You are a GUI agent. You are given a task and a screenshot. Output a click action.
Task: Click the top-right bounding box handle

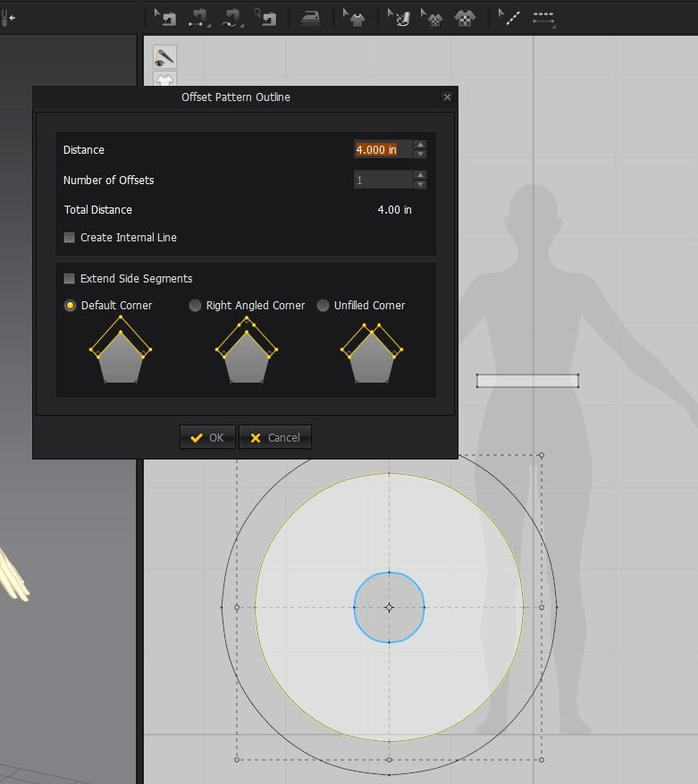[x=542, y=456]
